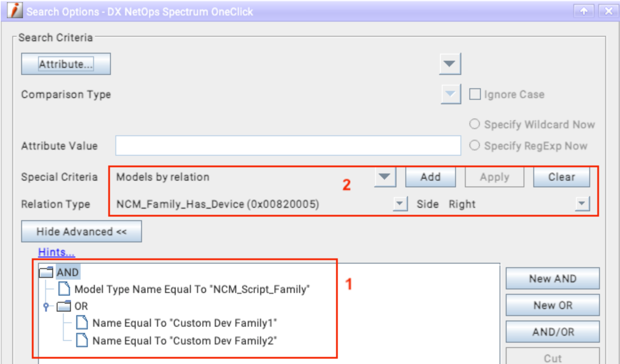
Task: Select Specify Wildcard Now radio button
Action: [475, 124]
